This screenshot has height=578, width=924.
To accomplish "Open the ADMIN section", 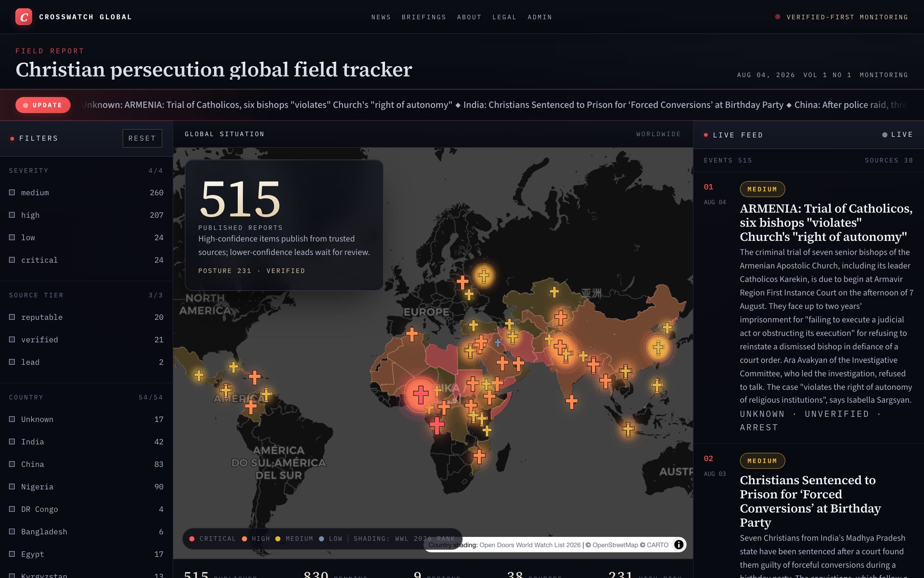I will click(x=540, y=17).
